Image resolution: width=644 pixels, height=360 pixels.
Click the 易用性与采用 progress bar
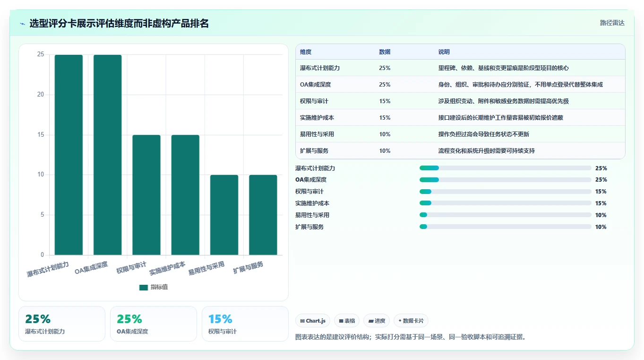506,215
